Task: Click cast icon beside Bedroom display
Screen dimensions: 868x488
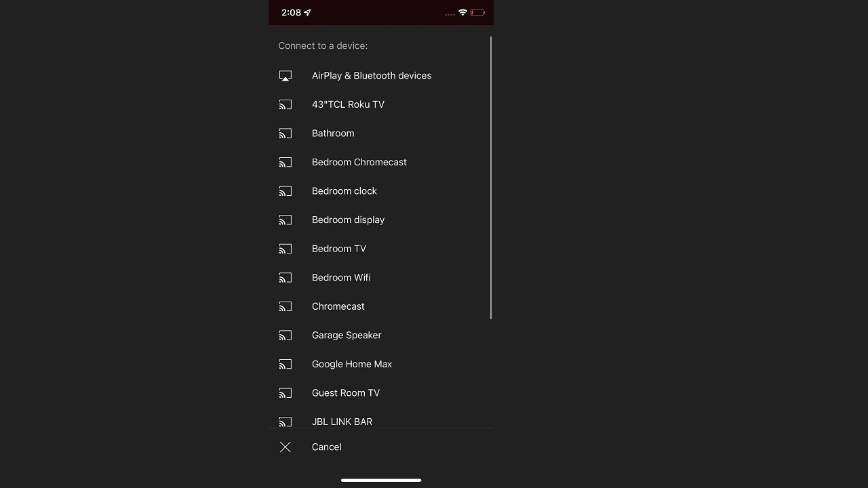Action: (x=285, y=220)
